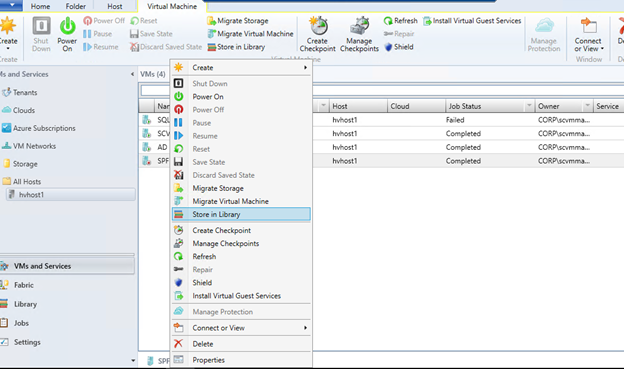Viewport: 624px width, 369px height.
Task: Switch to Home ribbon tab
Action: (41, 6)
